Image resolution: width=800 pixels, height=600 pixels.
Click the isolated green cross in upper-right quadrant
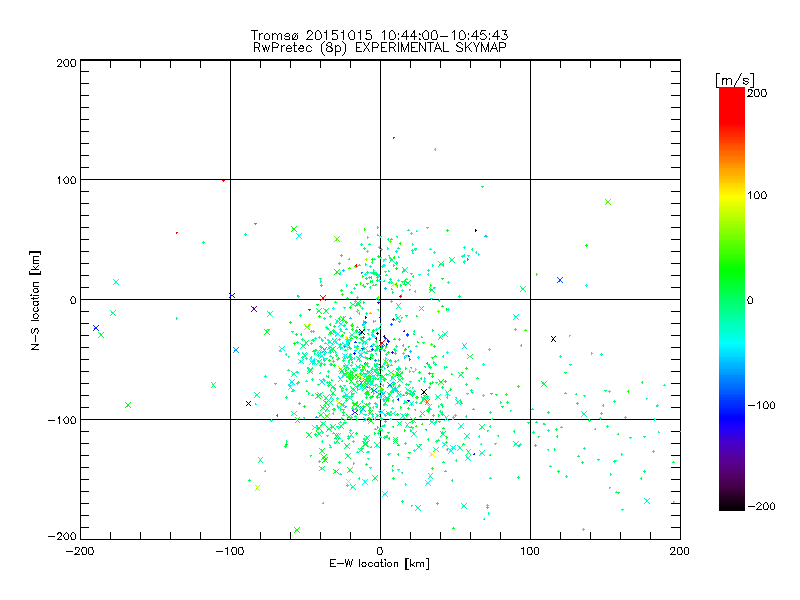pos(608,202)
